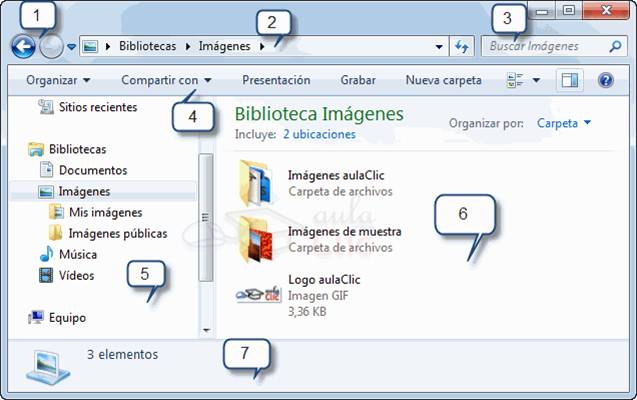
Task: Click the Nueva carpeta button
Action: coord(443,80)
